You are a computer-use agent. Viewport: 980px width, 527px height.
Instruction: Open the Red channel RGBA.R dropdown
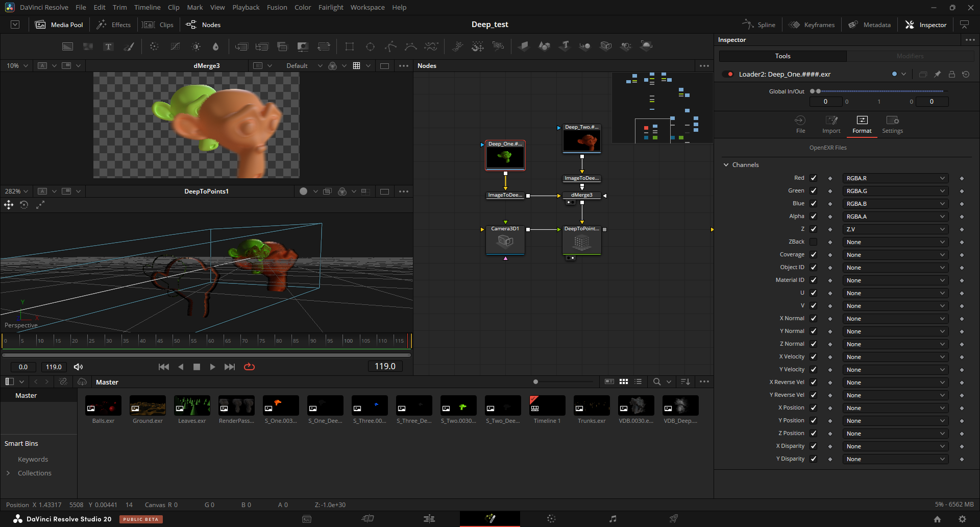[895, 178]
